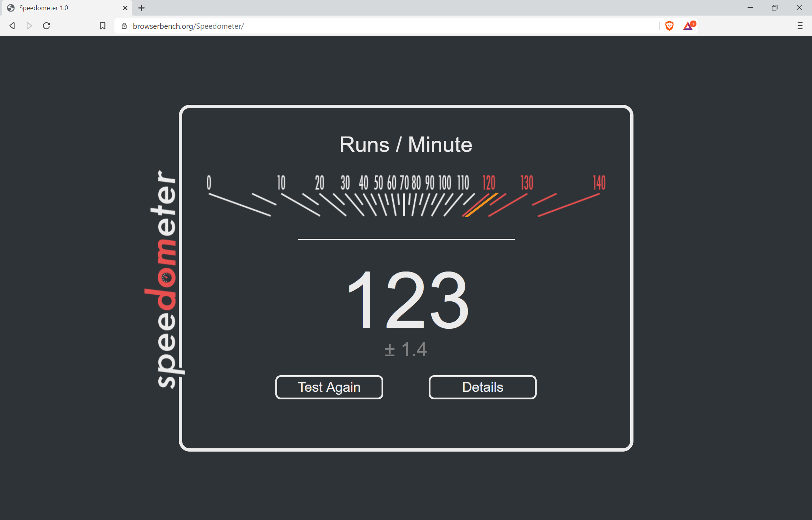The width and height of the screenshot is (812, 520).
Task: Open the browser hamburger menu
Action: click(800, 26)
